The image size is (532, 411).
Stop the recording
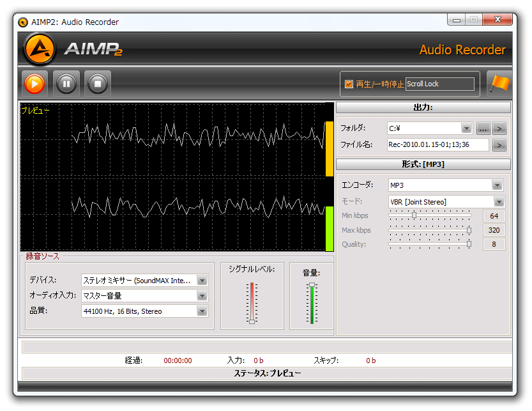pos(98,84)
